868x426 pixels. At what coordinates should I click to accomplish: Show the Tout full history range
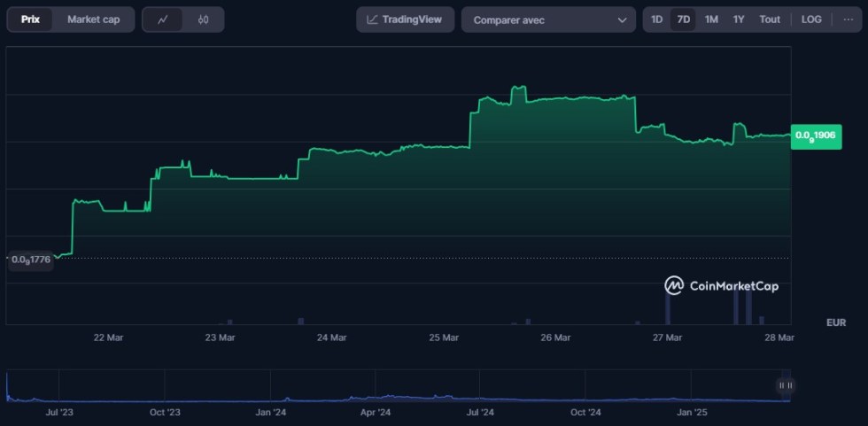(x=770, y=19)
